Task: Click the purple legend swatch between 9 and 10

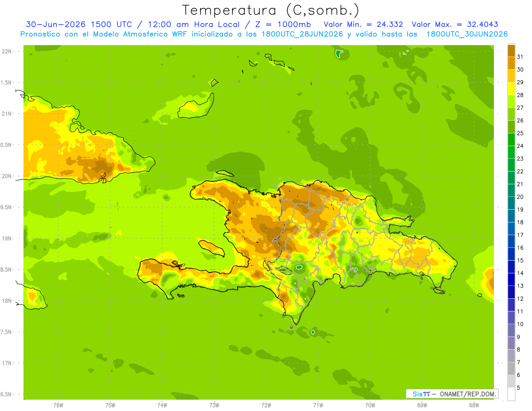Action: 511,330
